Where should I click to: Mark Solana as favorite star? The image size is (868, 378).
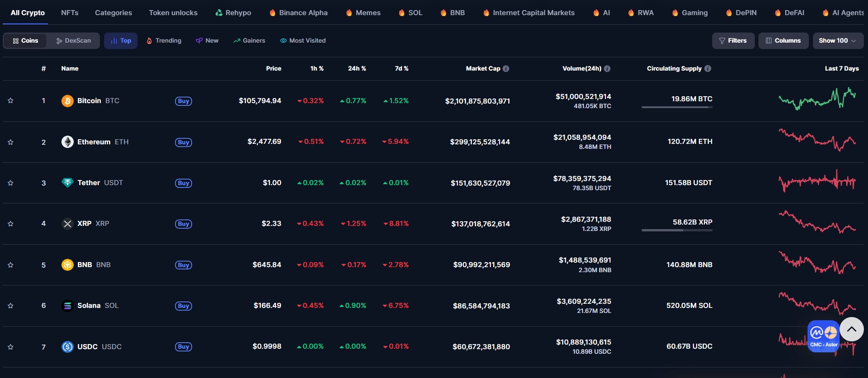point(11,306)
